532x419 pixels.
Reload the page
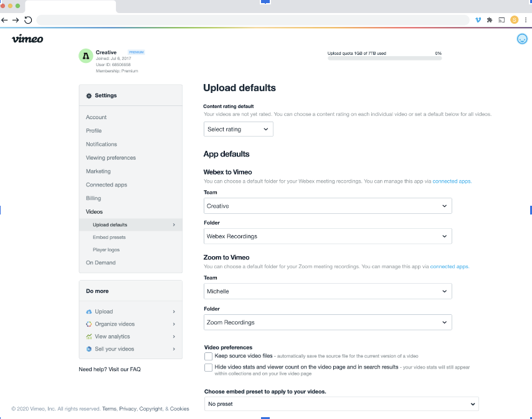[28, 20]
